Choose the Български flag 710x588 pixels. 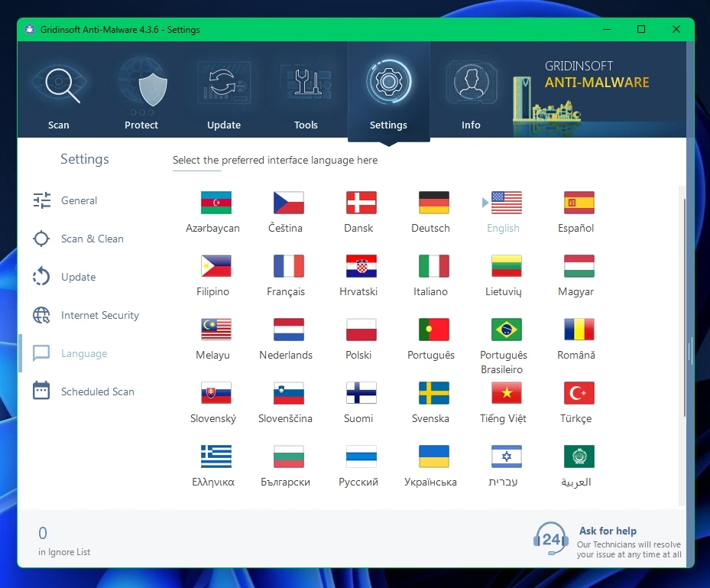point(289,456)
